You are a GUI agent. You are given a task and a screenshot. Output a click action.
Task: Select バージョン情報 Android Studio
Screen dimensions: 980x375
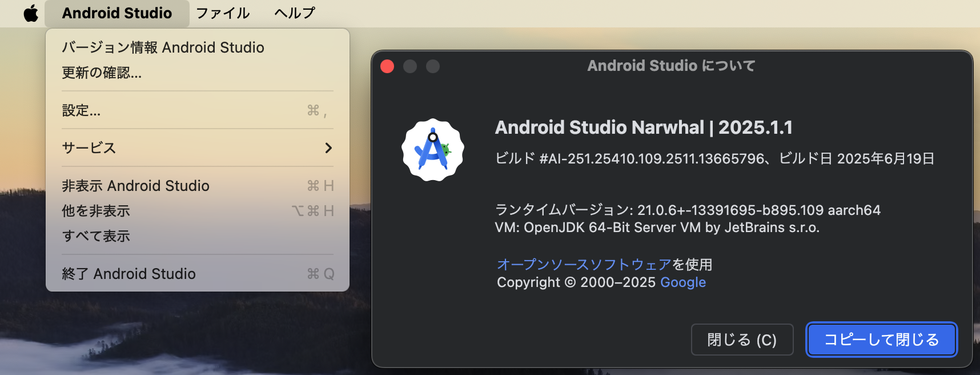(163, 47)
